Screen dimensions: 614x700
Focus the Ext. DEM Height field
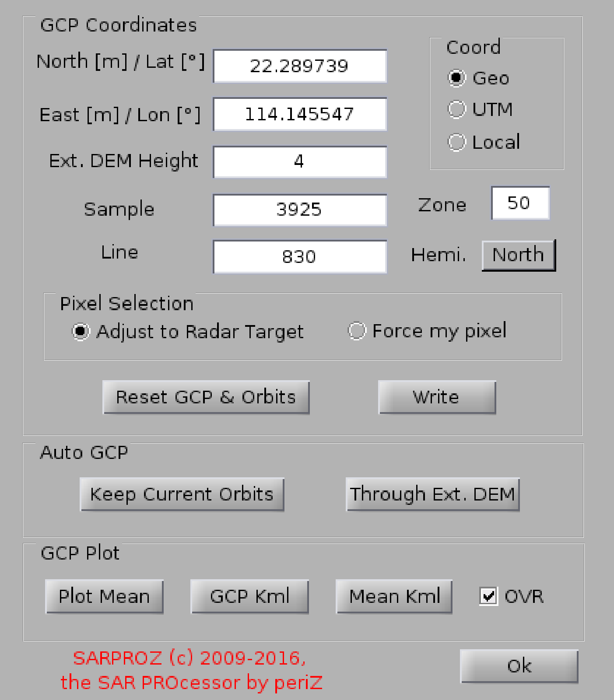pos(300,162)
